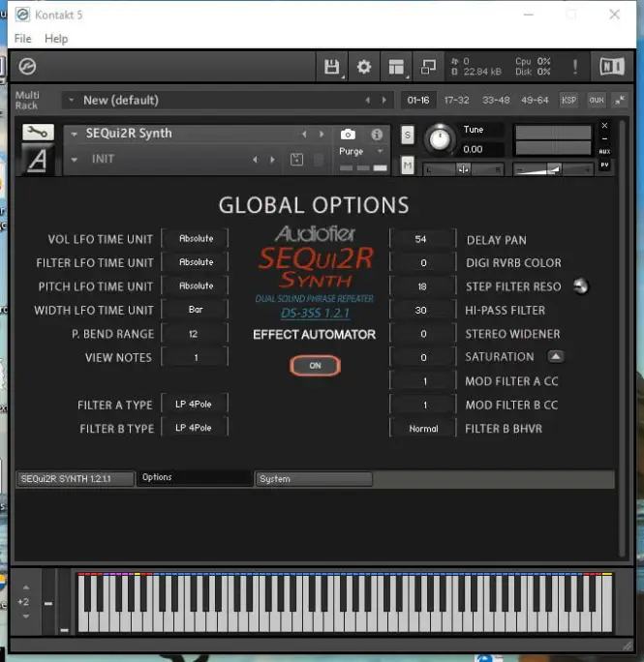Take snapshot with camera icon
The image size is (644, 662).
348,135
